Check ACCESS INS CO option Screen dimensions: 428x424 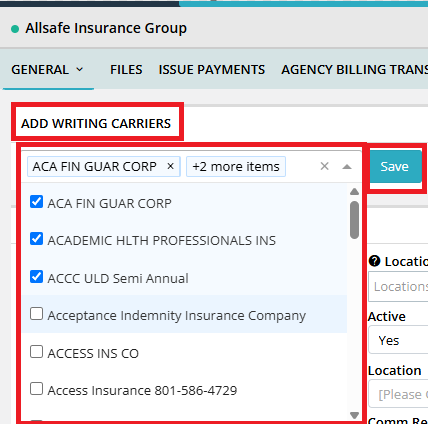pyautogui.click(x=36, y=352)
